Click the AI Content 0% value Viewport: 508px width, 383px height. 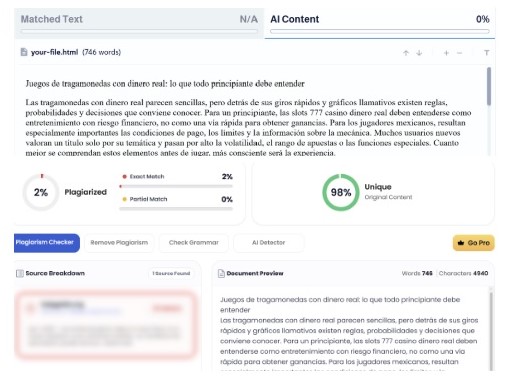482,19
